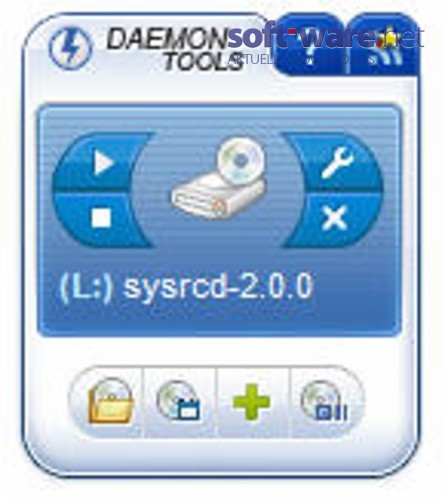
Task: Click the DAEMON Tools lightning bolt logo
Action: point(70,47)
